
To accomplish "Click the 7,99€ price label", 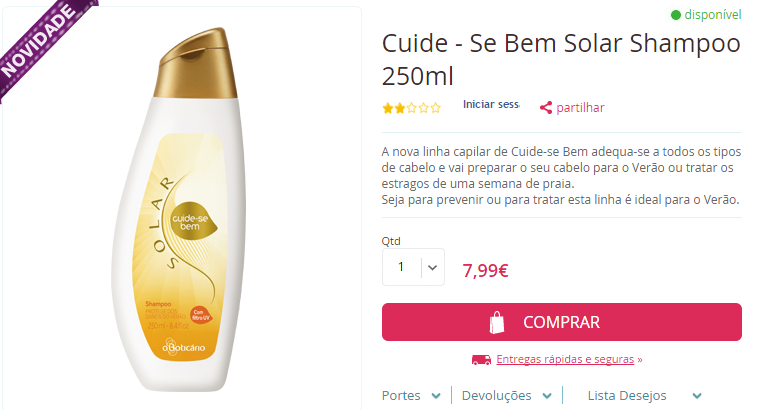I will pos(485,270).
